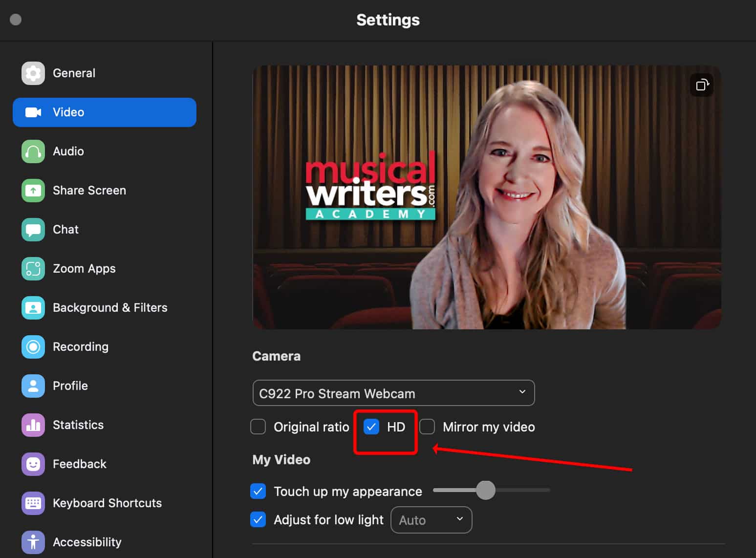This screenshot has height=558, width=756.
Task: Click the Accessibility figure icon
Action: pyautogui.click(x=33, y=542)
